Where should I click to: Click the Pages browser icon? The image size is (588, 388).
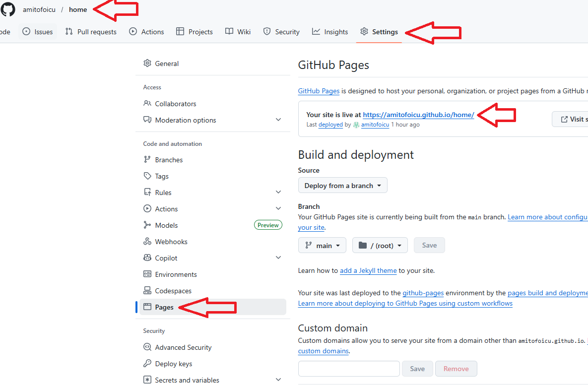147,307
